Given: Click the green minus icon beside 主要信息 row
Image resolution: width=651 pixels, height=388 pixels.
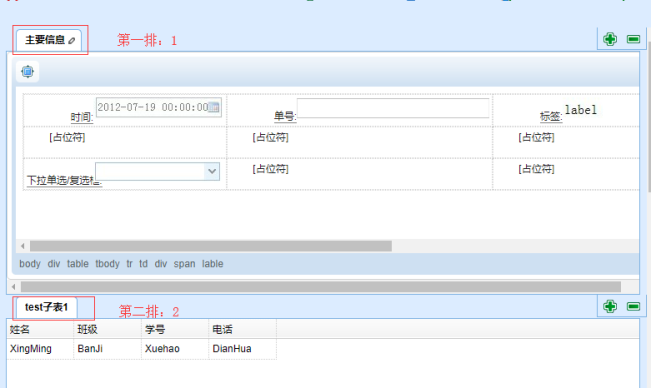Looking at the screenshot, I should pos(633,39).
